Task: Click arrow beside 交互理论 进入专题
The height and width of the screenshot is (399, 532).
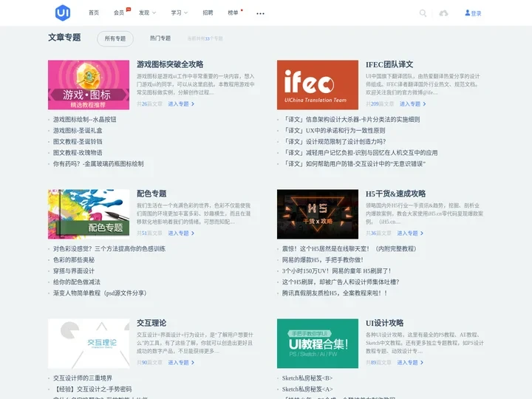Action: (x=193, y=362)
